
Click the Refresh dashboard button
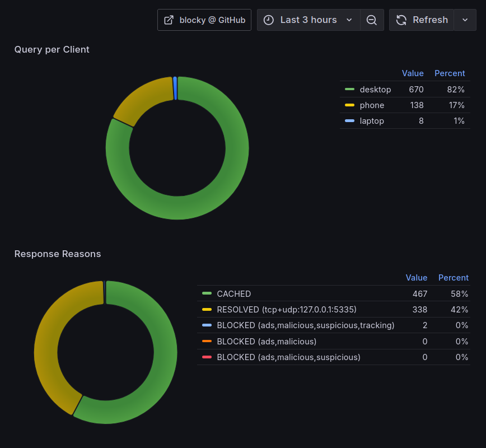click(x=422, y=20)
